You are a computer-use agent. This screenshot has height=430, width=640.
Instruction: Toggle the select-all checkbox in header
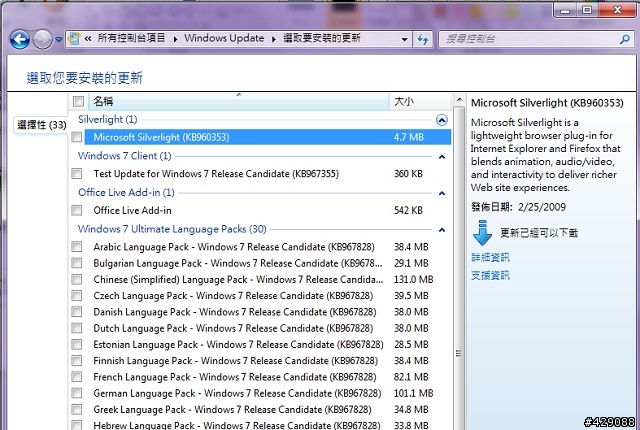(x=78, y=101)
